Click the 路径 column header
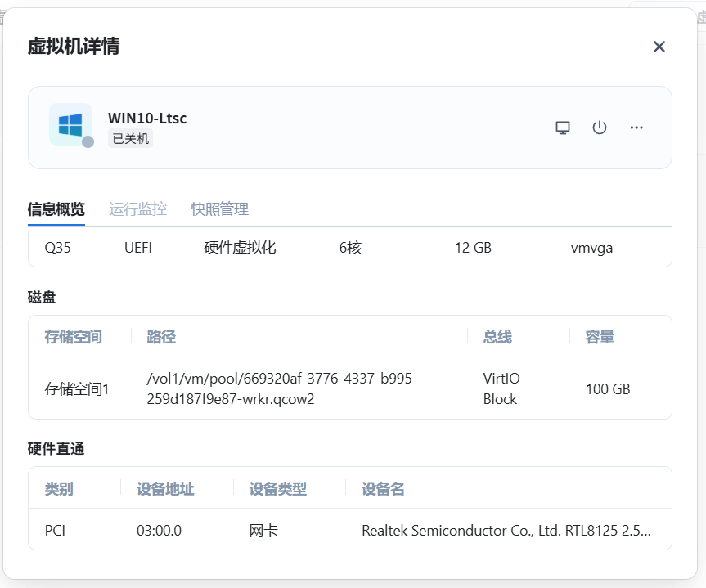 161,337
